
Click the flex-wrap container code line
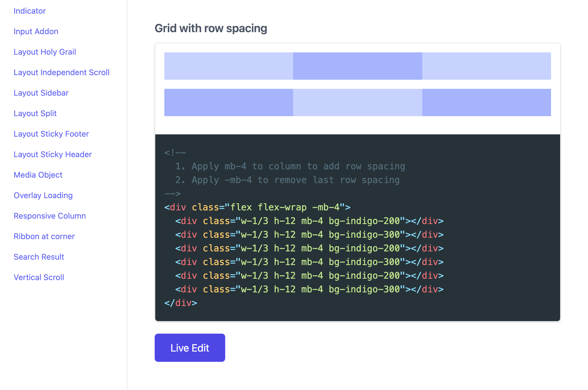tap(257, 207)
